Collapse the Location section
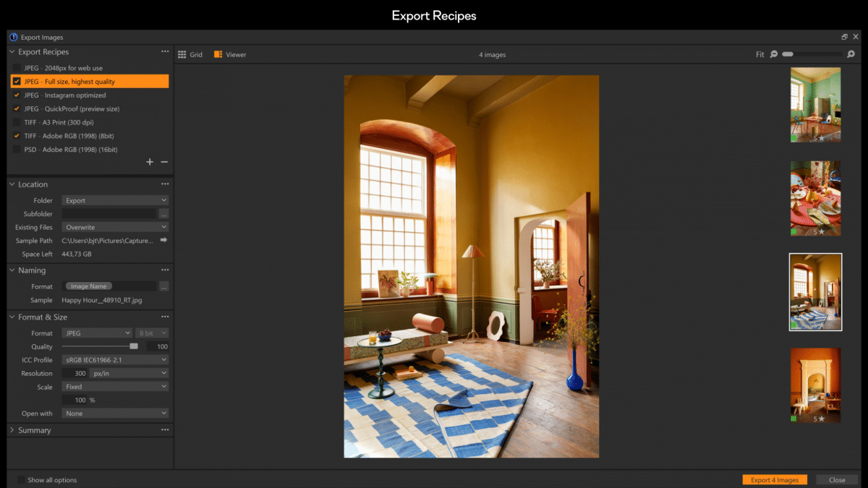 click(12, 184)
